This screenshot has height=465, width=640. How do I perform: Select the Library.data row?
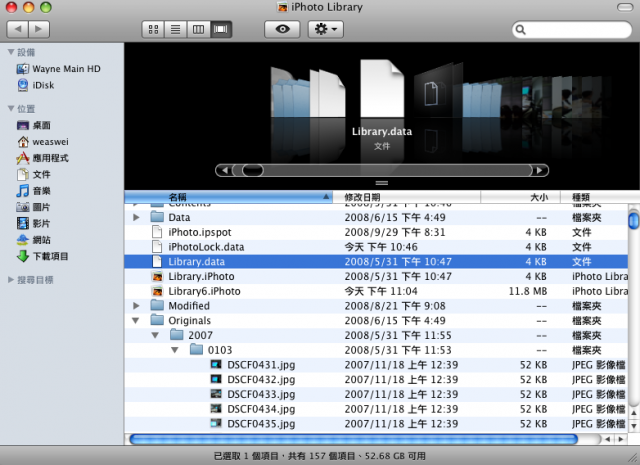click(x=376, y=261)
